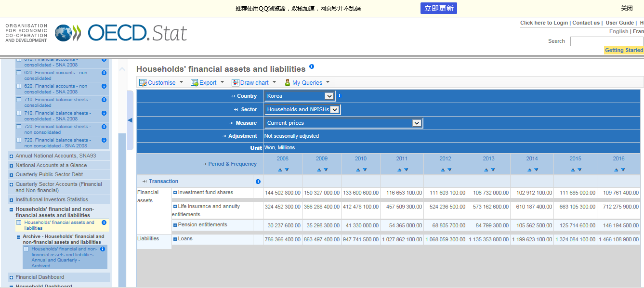
Task: Sort 2008 column ascending
Action: click(x=280, y=170)
